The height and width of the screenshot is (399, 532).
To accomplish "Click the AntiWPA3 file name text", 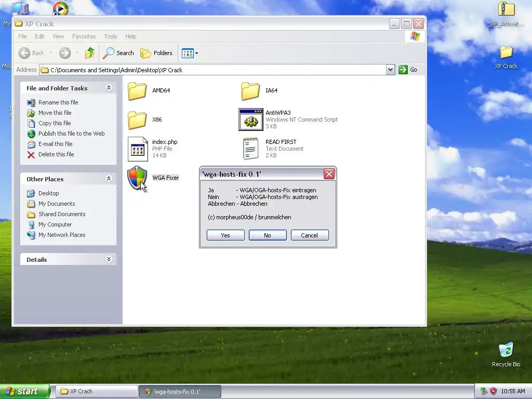I will [278, 113].
